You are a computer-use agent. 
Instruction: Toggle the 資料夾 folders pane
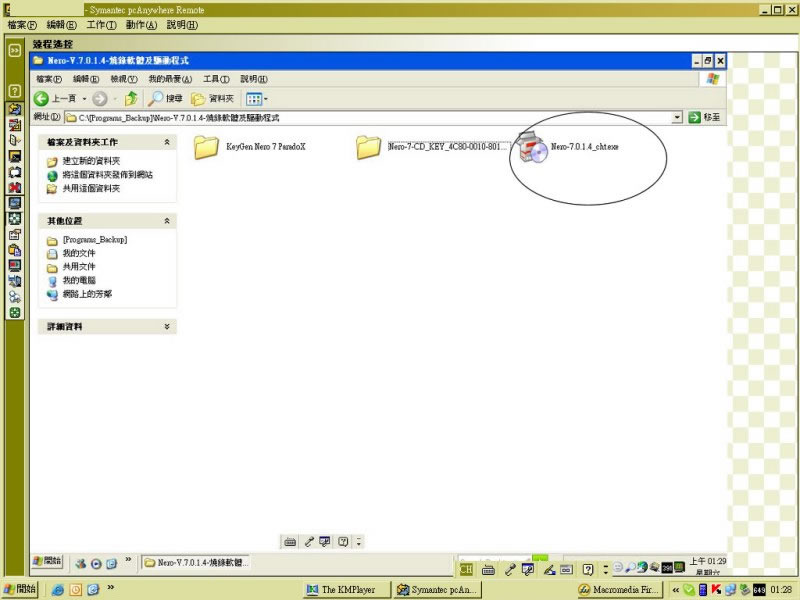212,98
